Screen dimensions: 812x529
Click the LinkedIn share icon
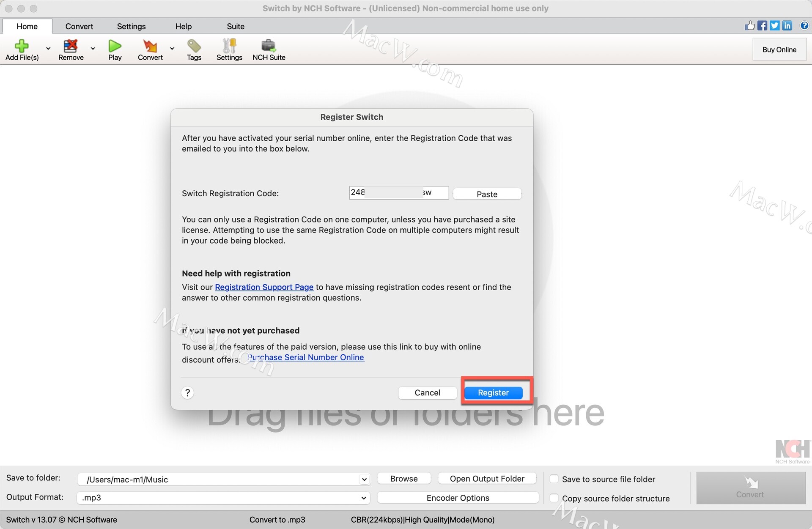pyautogui.click(x=787, y=26)
